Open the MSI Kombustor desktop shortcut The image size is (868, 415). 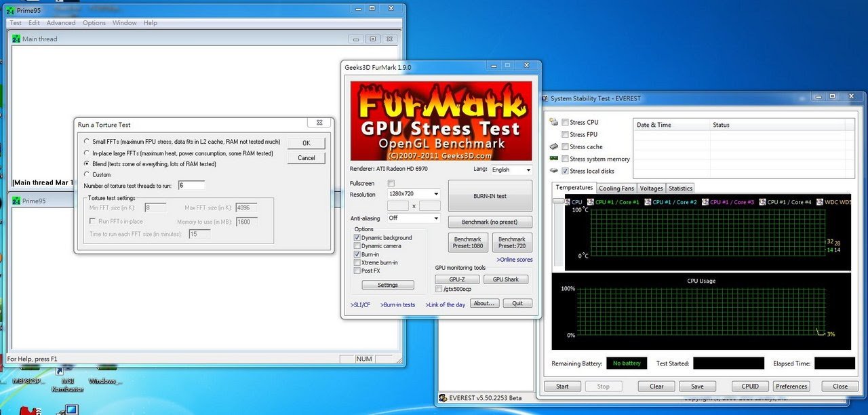(61, 372)
